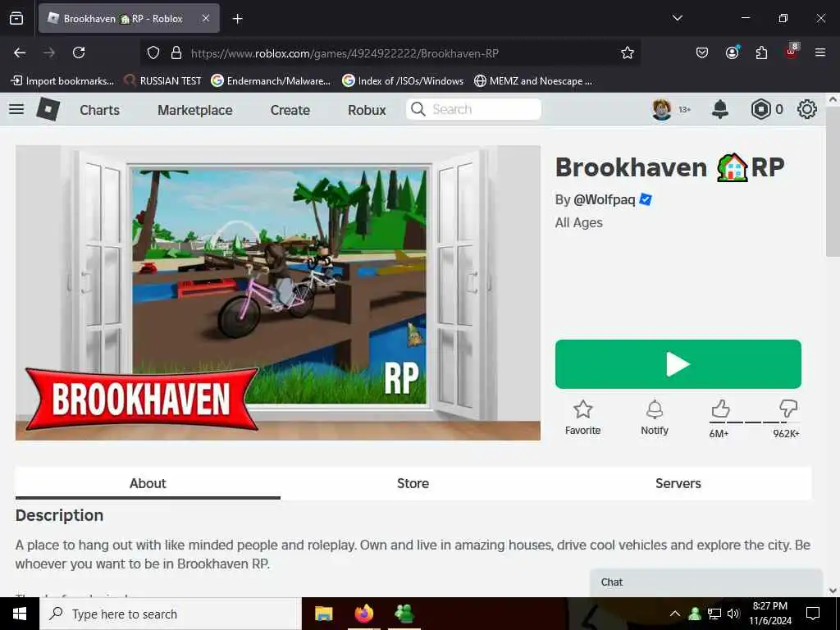The width and height of the screenshot is (840, 630).
Task: Open the RUSSIAN TEST bookmark
Action: point(163,81)
